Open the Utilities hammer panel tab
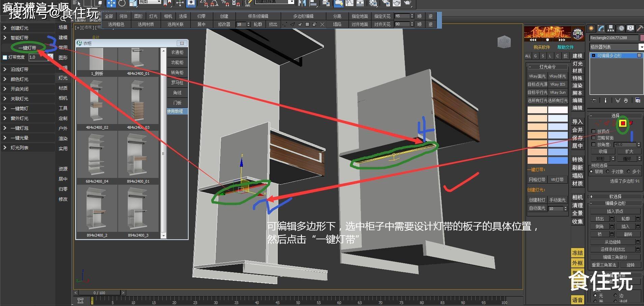Image resolution: width=644 pixels, height=306 pixels. (640, 29)
